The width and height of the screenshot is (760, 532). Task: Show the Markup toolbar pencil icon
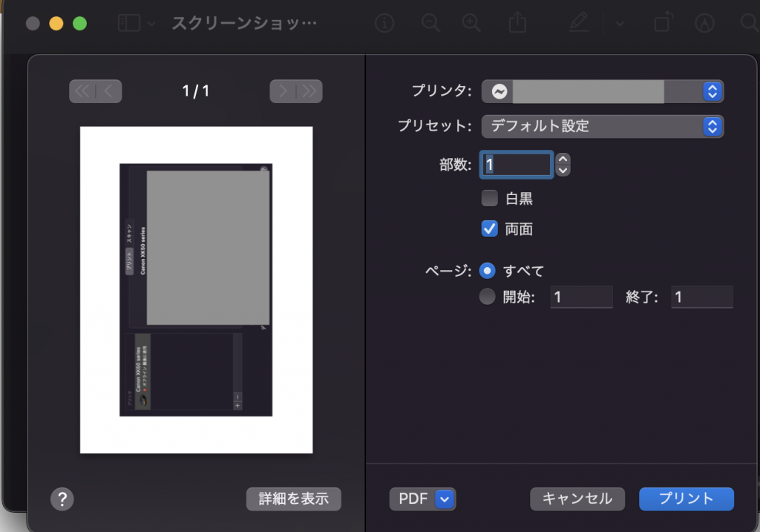579,23
